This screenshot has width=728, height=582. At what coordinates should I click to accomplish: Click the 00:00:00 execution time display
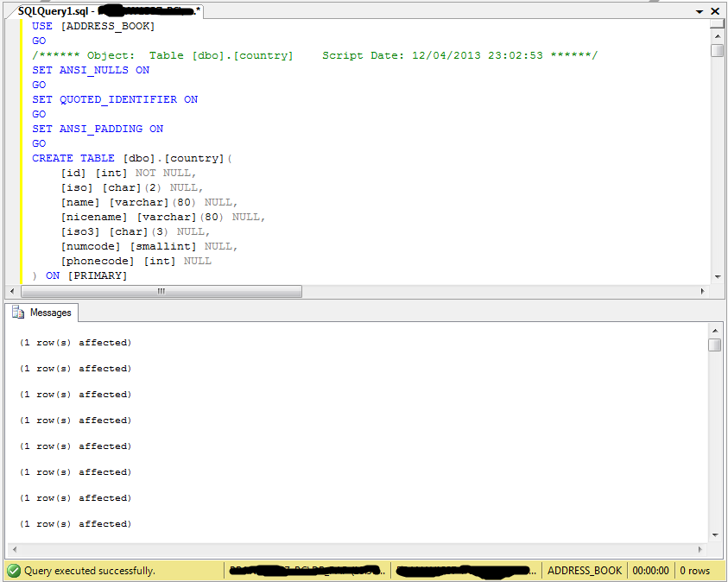pyautogui.click(x=650, y=571)
